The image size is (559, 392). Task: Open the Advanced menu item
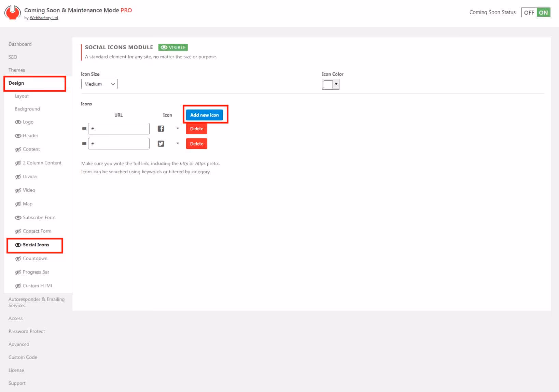point(19,344)
